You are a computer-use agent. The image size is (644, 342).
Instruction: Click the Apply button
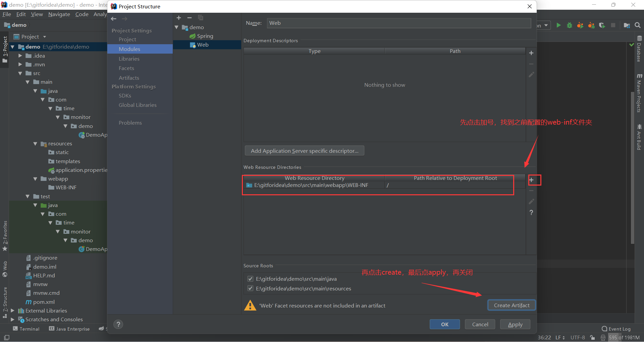click(x=515, y=324)
